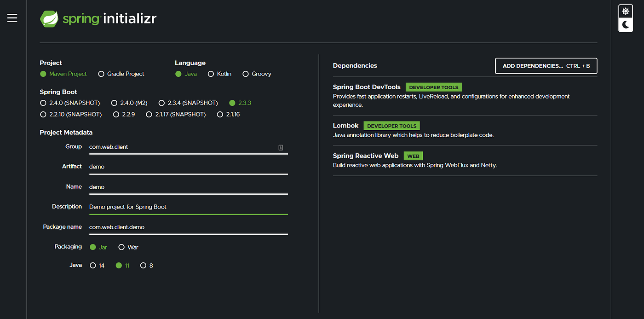Select Java version 8
Viewport: 644px width, 319px height.
143,265
